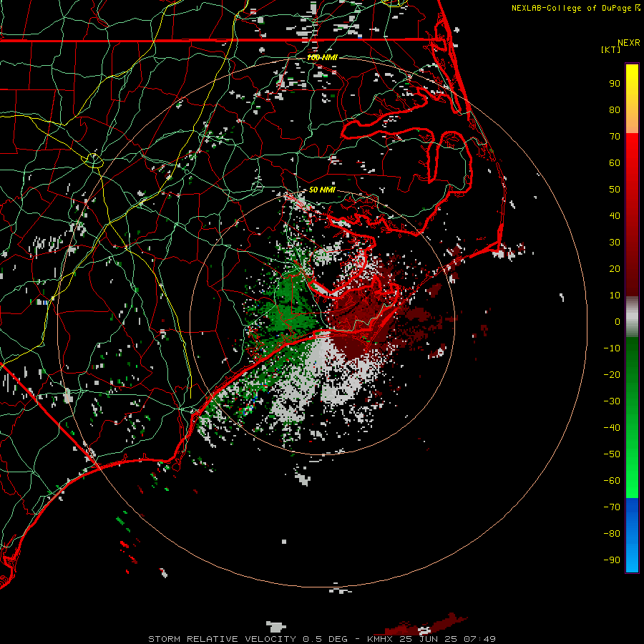Click the NEXLAB-College of DuPage label
The height and width of the screenshot is (644, 644).
click(572, 8)
